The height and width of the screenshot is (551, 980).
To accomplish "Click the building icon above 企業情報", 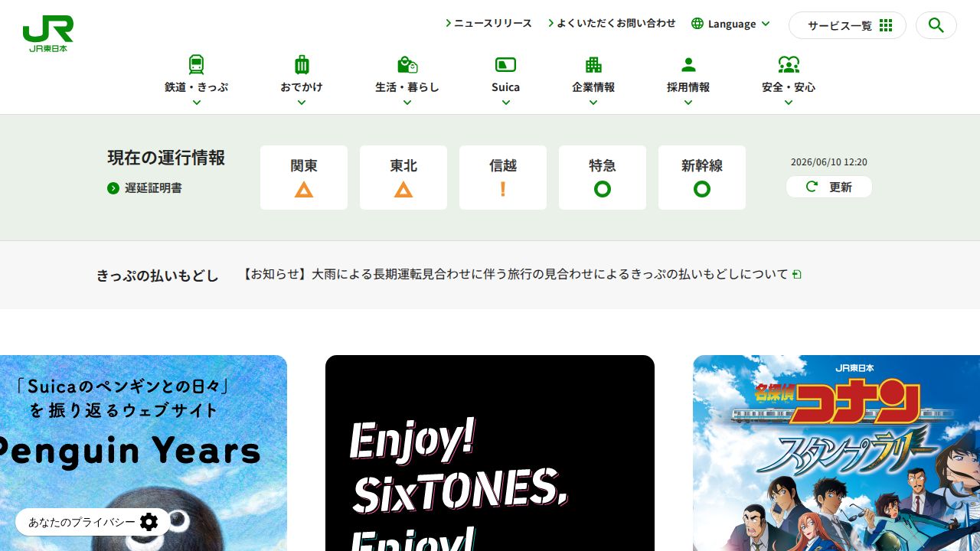I will (593, 64).
